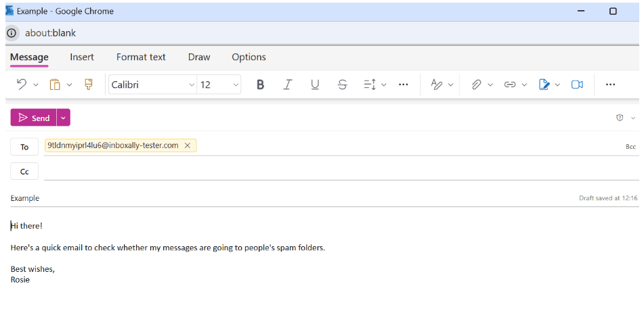This screenshot has width=644, height=324.
Task: Toggle Bold formatting
Action: click(260, 85)
